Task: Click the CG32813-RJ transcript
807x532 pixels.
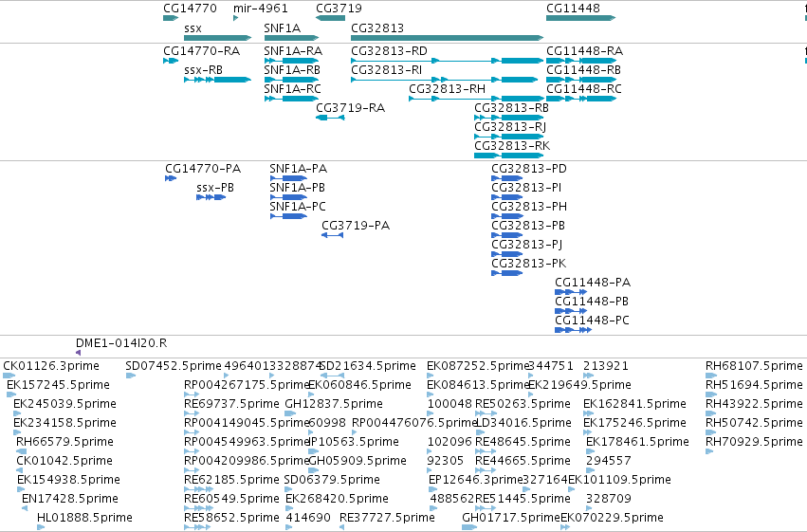Action: [x=509, y=137]
